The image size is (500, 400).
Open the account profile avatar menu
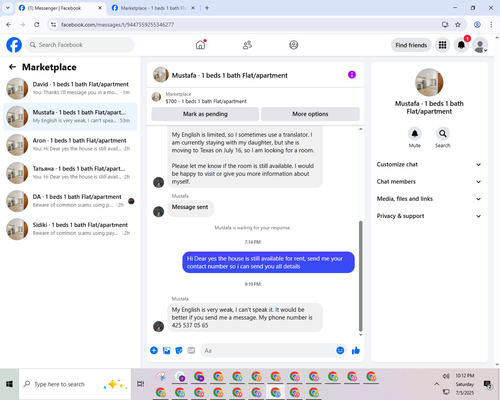click(x=480, y=45)
